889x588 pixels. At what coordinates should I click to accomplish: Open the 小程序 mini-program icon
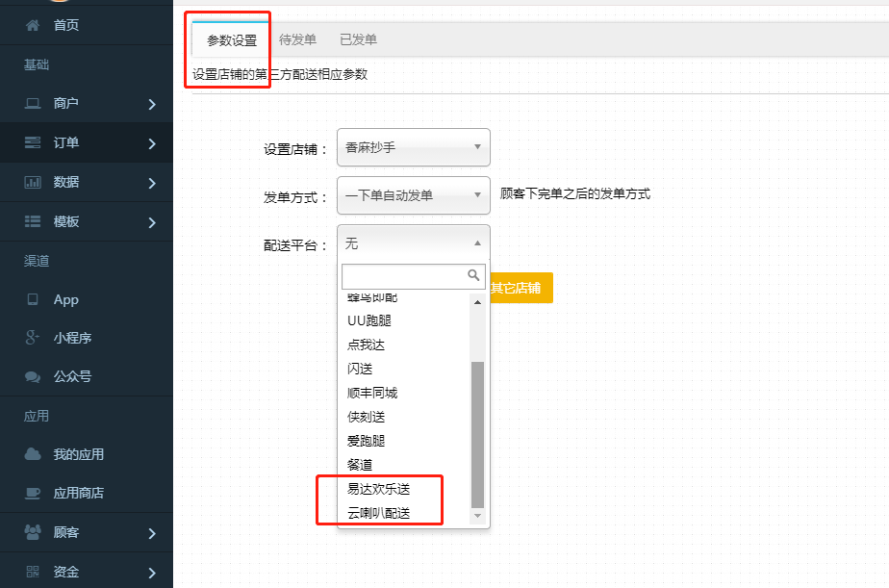[33, 338]
